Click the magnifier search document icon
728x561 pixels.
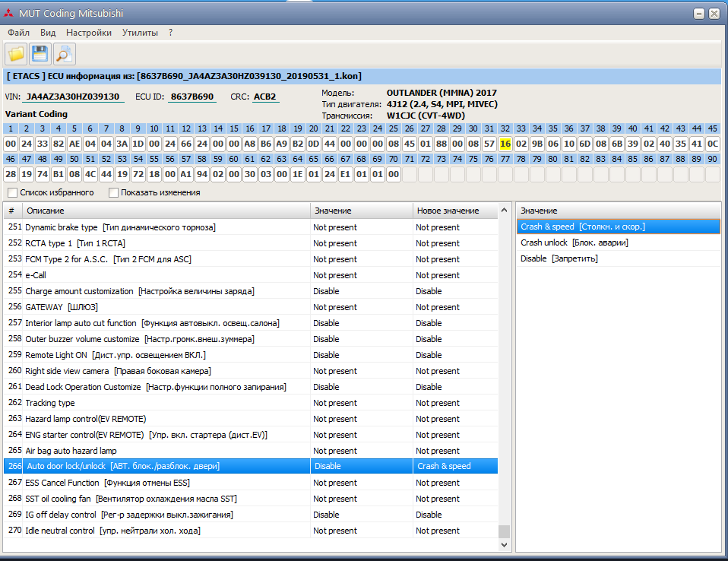[x=64, y=54]
